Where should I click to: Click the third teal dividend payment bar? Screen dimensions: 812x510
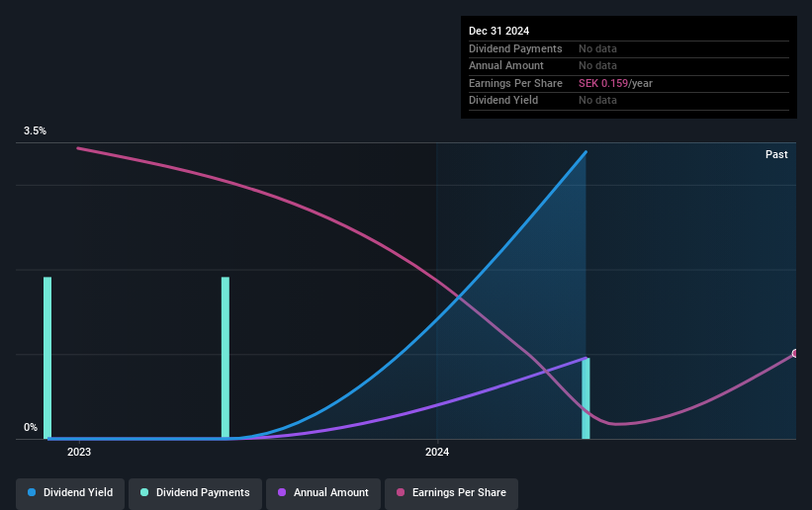(x=586, y=398)
